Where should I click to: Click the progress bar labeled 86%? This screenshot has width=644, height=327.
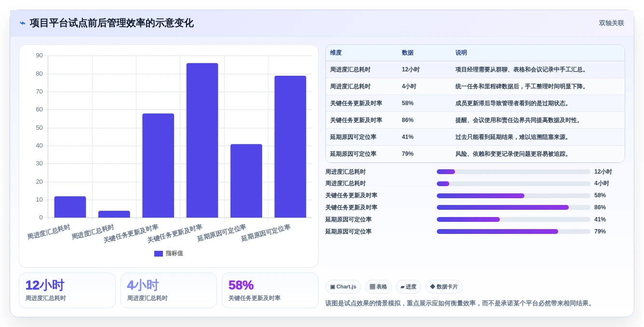pos(513,208)
